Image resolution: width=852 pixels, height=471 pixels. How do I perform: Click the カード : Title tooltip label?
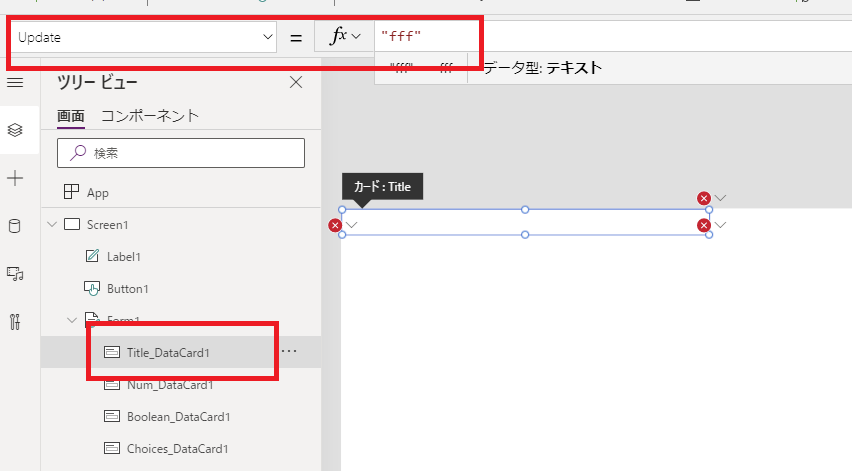[x=383, y=187]
